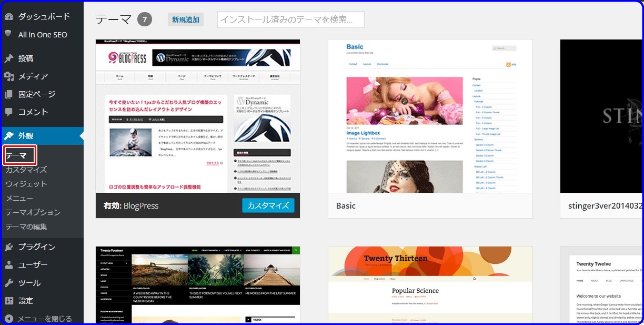
Task: Click the pages icon beside 固定ページ
Action: [8, 94]
